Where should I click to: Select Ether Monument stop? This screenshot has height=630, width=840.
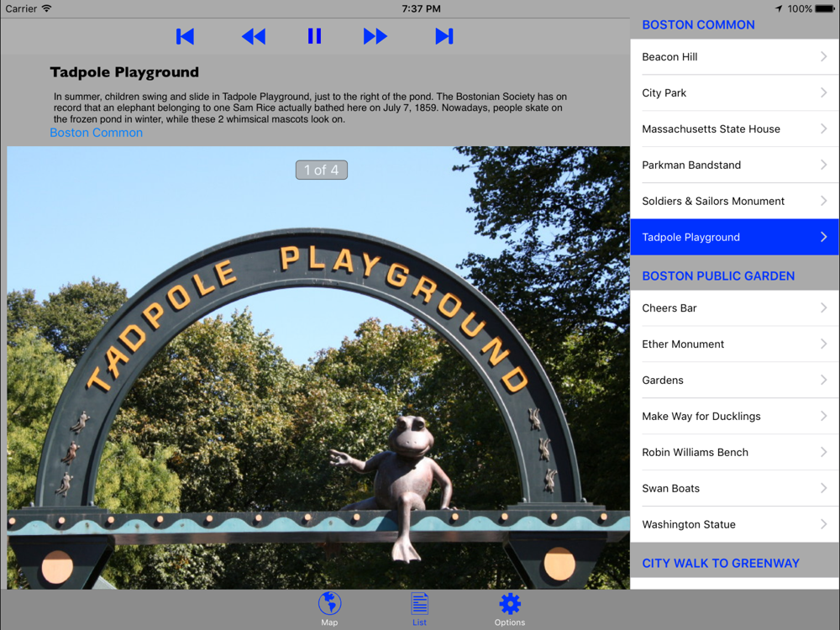[735, 344]
